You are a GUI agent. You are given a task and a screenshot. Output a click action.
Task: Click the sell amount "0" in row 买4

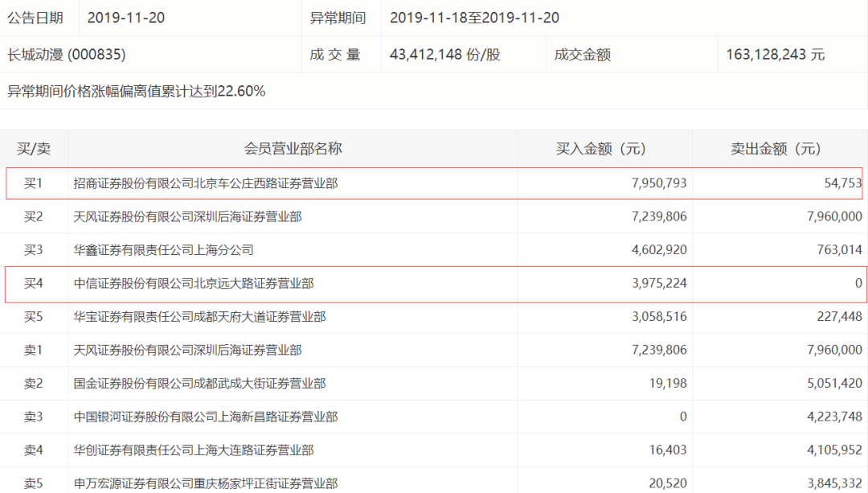[858, 284]
